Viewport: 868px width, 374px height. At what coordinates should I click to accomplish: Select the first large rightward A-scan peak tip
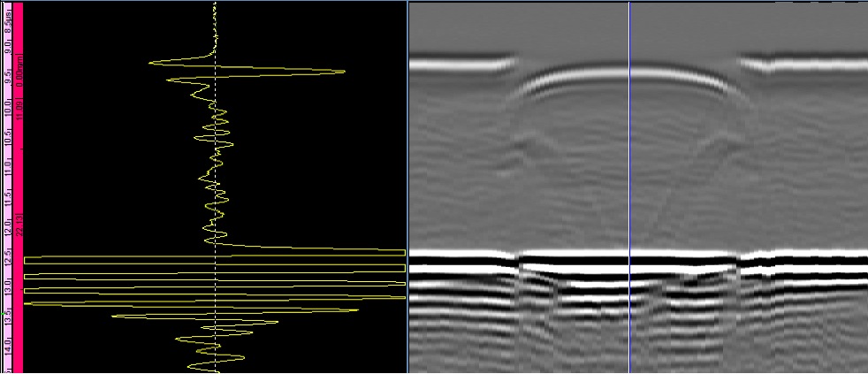click(344, 72)
